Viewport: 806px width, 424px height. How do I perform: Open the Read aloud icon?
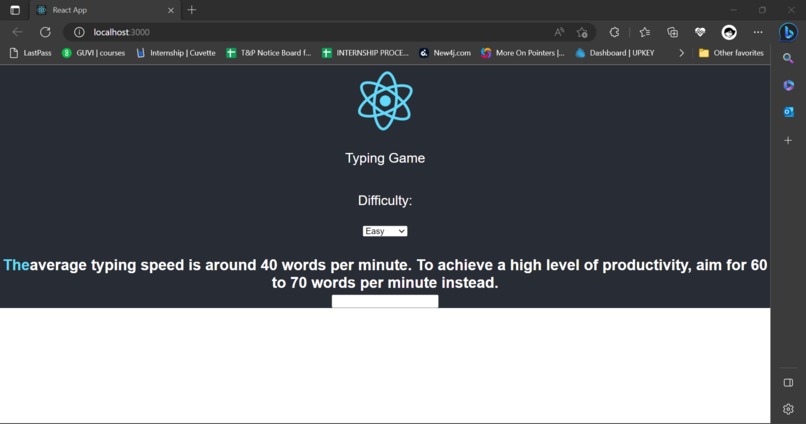click(x=559, y=32)
